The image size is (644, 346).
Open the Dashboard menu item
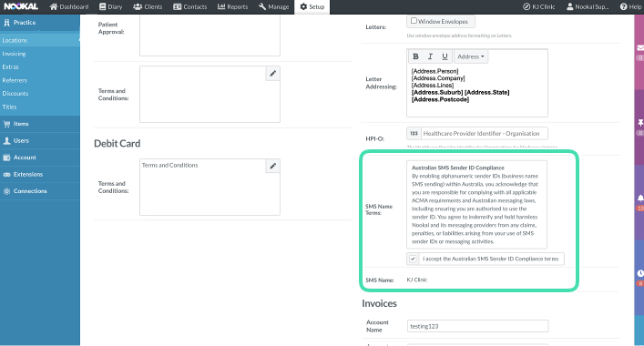pos(69,6)
